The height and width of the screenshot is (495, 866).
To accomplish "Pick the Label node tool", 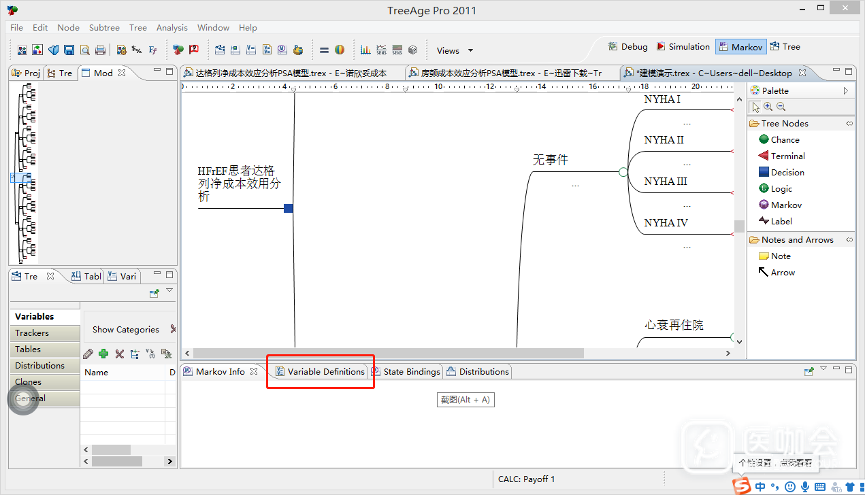I will (781, 221).
